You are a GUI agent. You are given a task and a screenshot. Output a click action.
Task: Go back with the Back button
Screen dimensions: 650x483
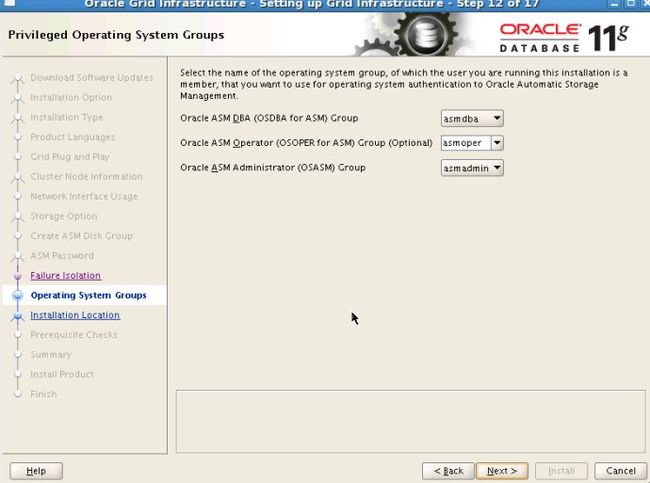coord(448,471)
